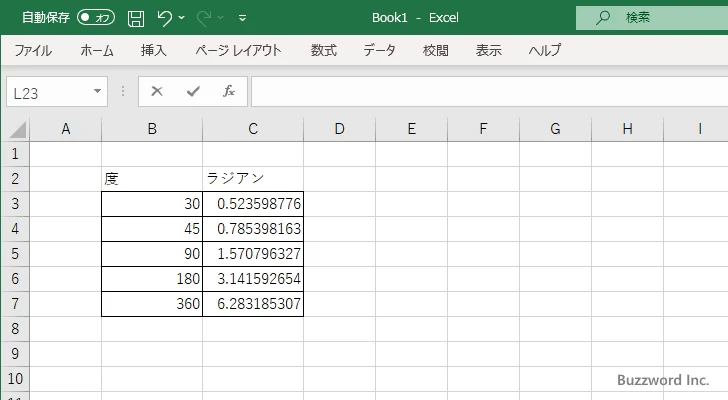Click the Save icon in title bar
Viewport: 728px width, 400px height.
tap(136, 18)
